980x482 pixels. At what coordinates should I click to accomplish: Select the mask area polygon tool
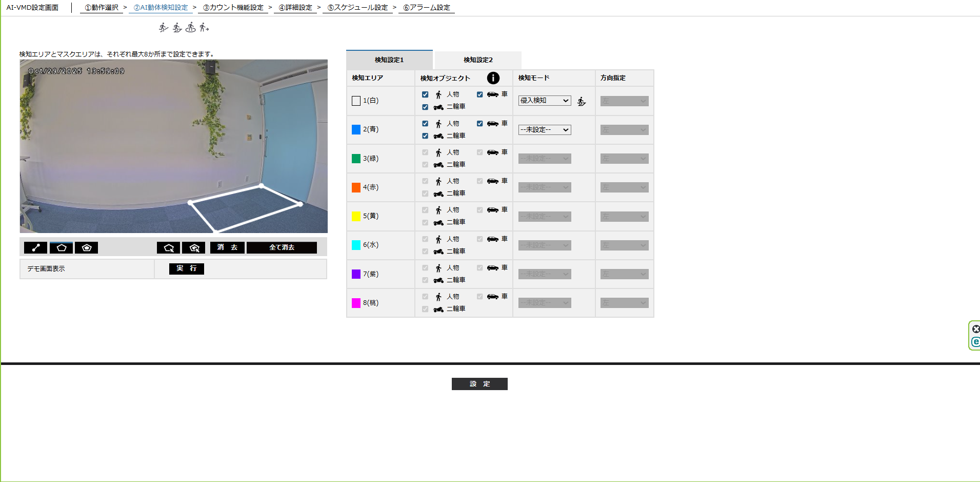click(x=87, y=248)
